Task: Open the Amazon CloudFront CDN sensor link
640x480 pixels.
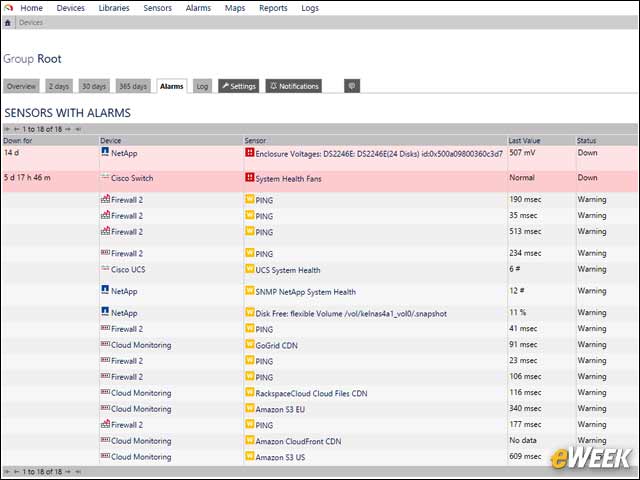Action: point(298,441)
